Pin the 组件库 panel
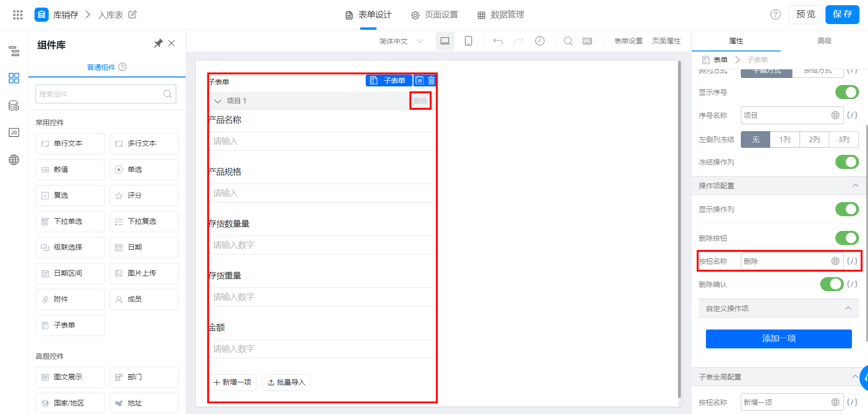Screen dimensions: 868x414 pyautogui.click(x=158, y=43)
